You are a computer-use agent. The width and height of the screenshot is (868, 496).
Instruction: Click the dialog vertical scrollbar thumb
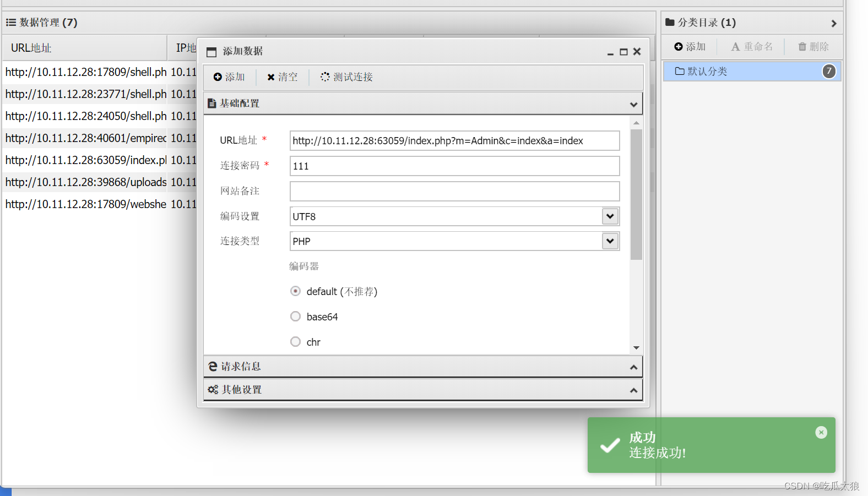click(636, 194)
